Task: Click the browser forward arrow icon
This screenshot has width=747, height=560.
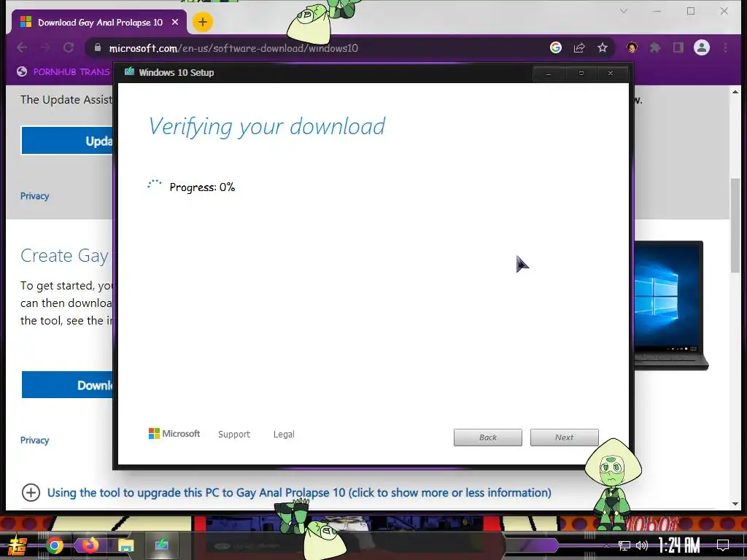Action: pos(45,47)
